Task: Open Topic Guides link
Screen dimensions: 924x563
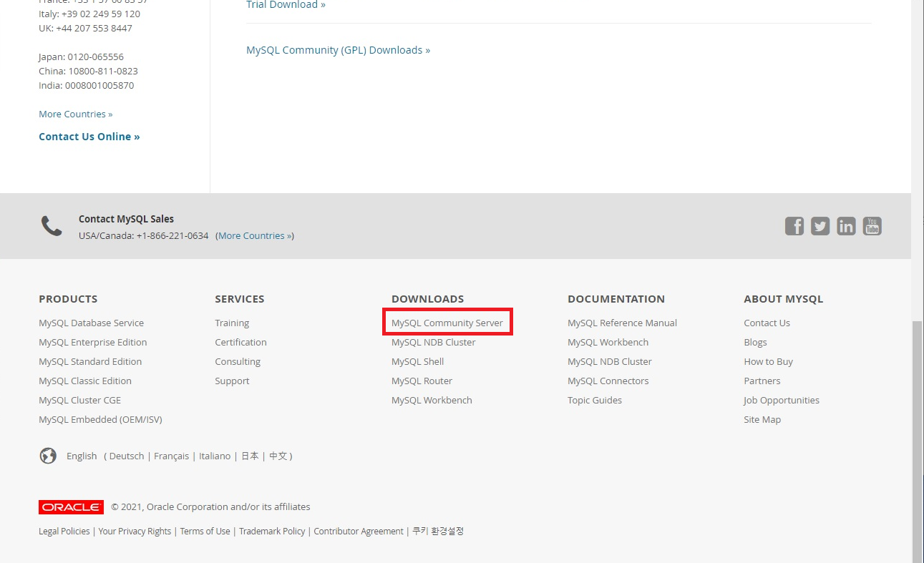Action: 595,401
